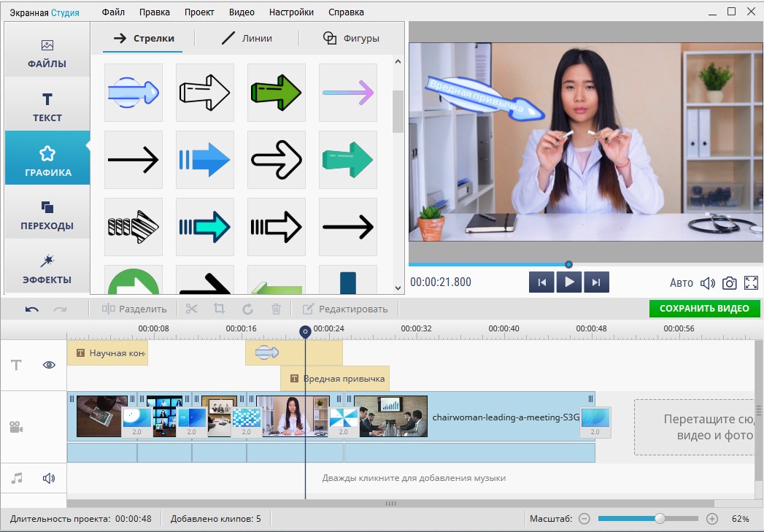Select the Вредная привычка text clip
The image size is (764, 532).
(335, 379)
